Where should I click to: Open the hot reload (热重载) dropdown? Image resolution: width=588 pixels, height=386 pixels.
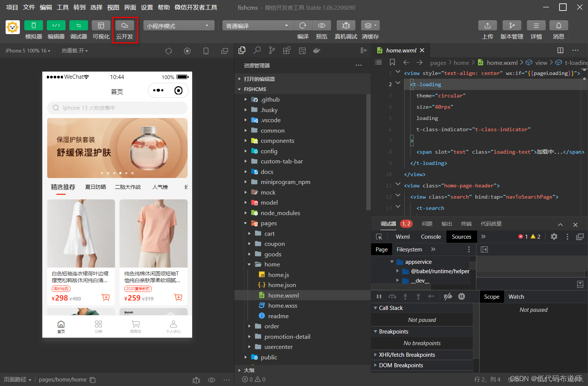tap(75, 51)
